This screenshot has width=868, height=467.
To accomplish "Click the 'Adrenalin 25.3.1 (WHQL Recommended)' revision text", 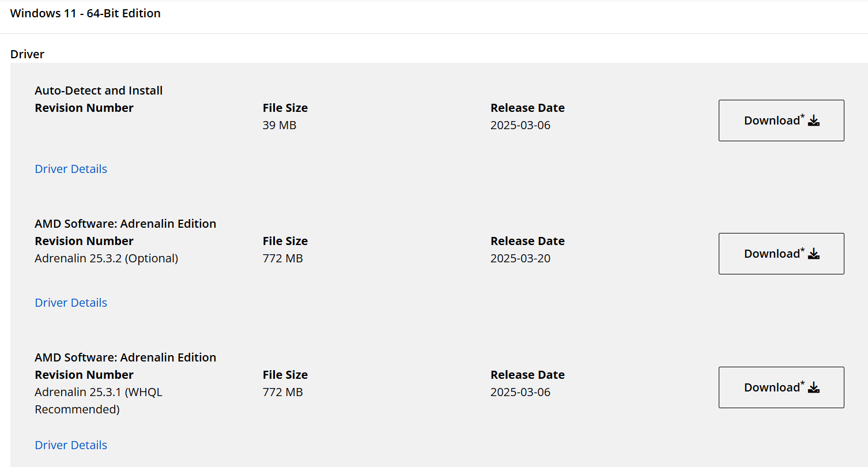I will tap(99, 401).
